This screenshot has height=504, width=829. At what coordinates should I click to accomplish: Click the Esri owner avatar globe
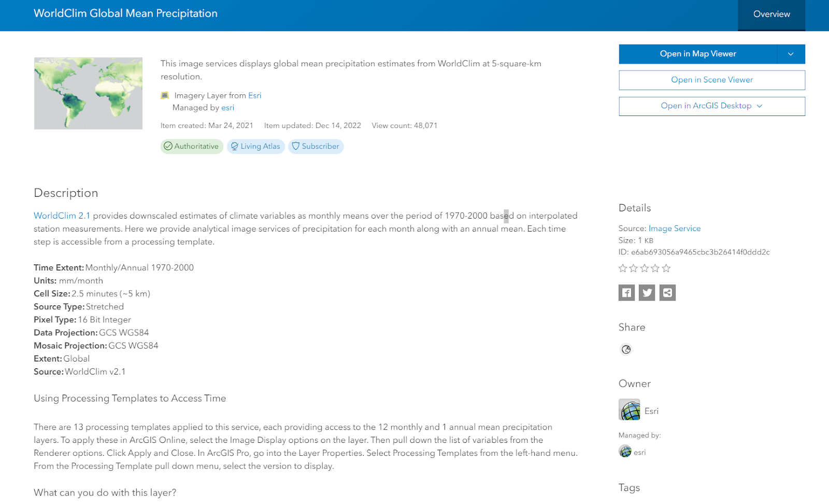(x=630, y=410)
